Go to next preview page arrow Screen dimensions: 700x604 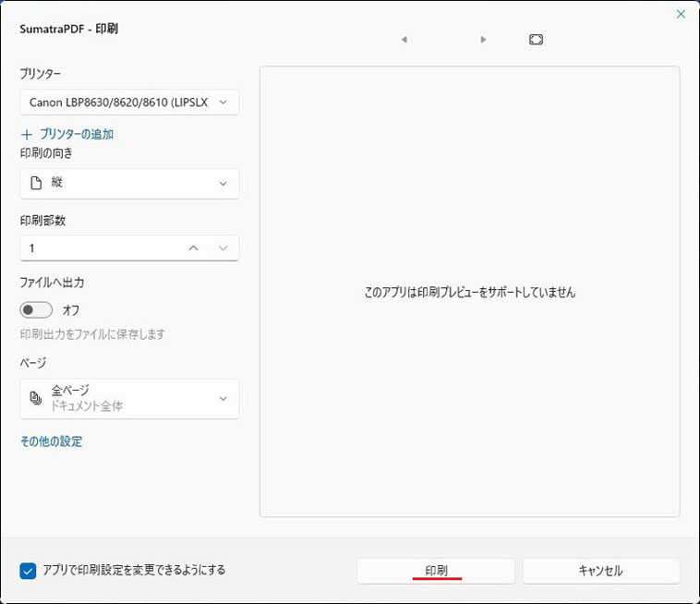[x=483, y=40]
